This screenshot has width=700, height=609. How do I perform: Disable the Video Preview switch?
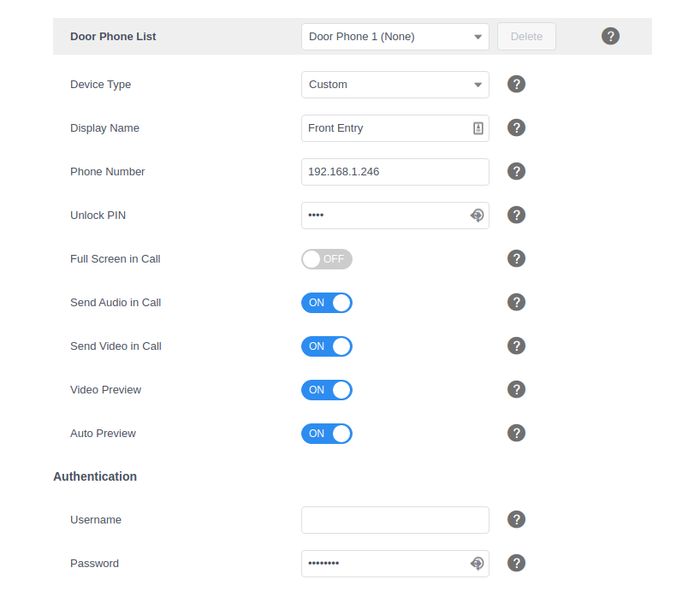(x=326, y=390)
